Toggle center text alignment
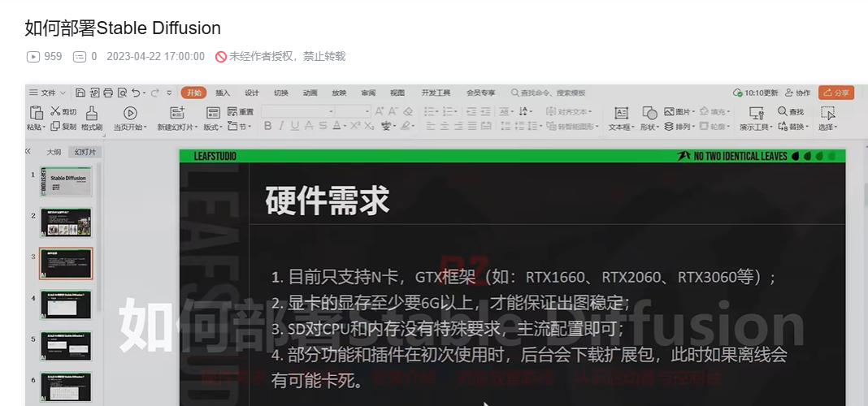868x406 pixels. [x=445, y=126]
